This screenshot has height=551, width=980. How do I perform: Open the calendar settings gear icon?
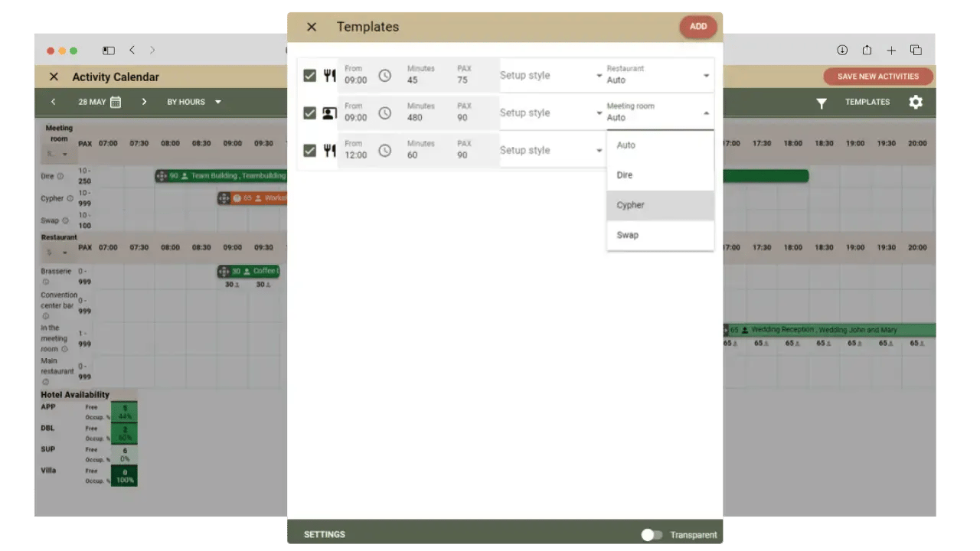pyautogui.click(x=916, y=102)
